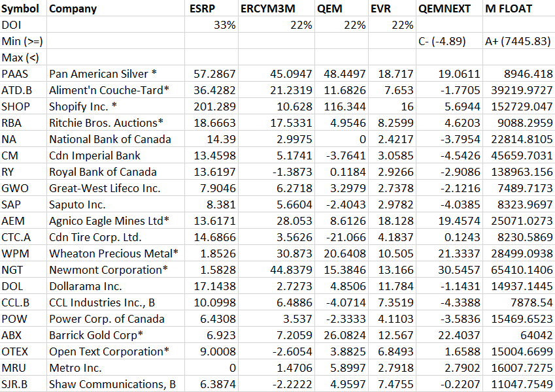555x392 pixels.
Task: Select Shopify's ESRP value 201.289
Action: [x=217, y=106]
